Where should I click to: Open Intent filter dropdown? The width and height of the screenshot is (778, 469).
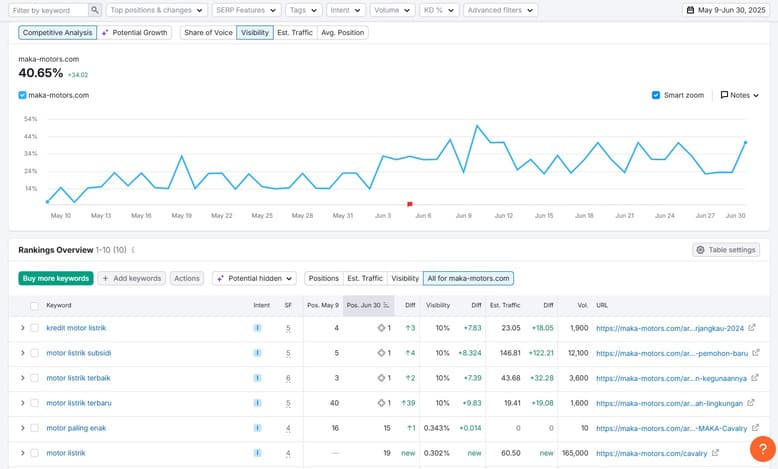(x=346, y=10)
